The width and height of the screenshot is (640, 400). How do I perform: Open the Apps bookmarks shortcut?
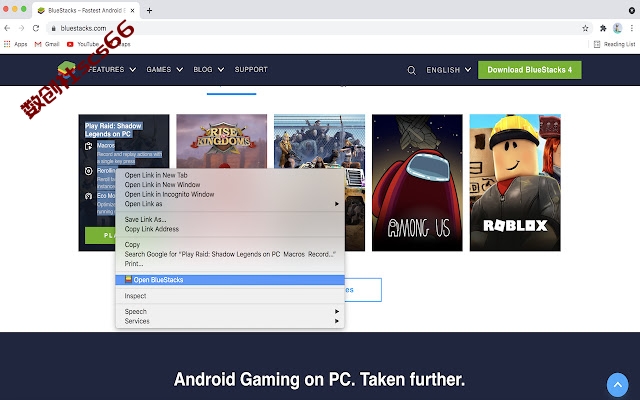[16, 44]
